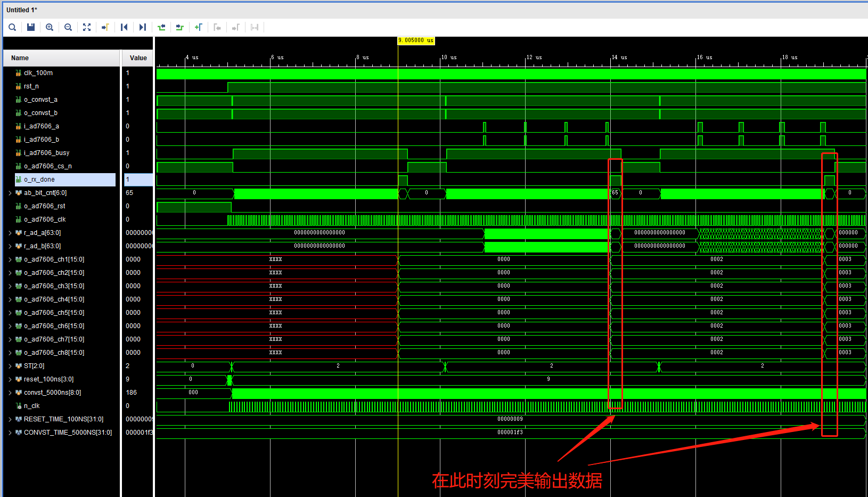Screen dimensions: 868x497
Task: Add a marker to waveform
Action: pyautogui.click(x=199, y=27)
